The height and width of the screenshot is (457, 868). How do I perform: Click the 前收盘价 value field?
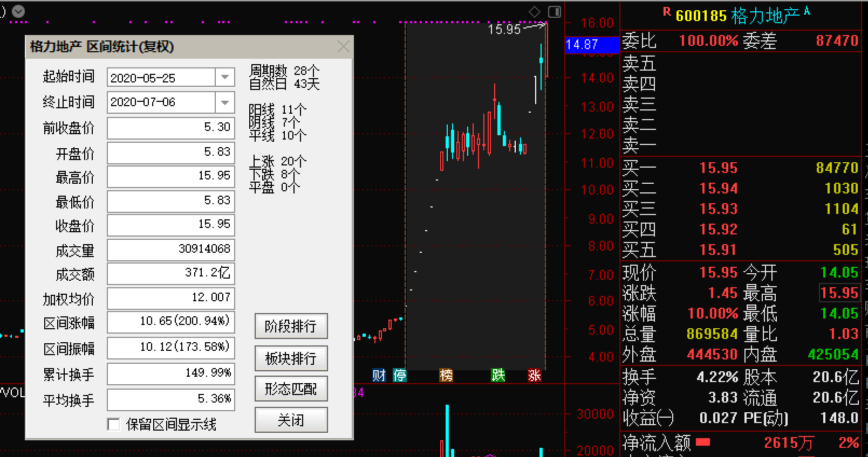pyautogui.click(x=170, y=128)
